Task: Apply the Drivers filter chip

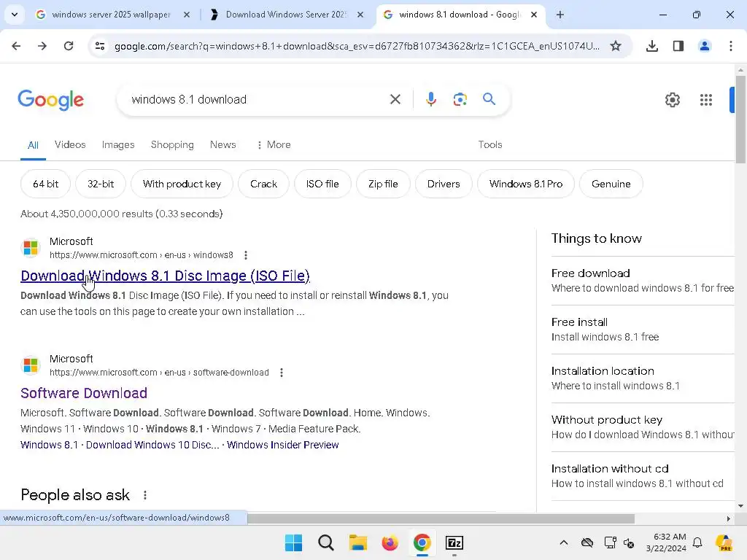Action: point(444,184)
